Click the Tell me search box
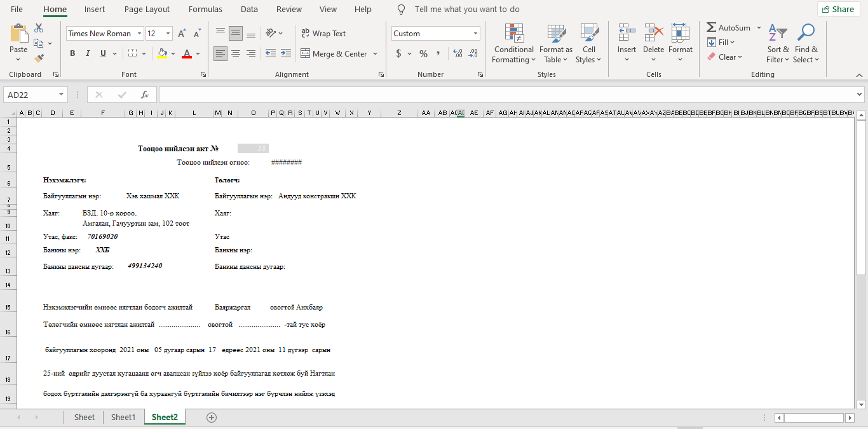Screen dimensions: 868x429 (x=466, y=10)
